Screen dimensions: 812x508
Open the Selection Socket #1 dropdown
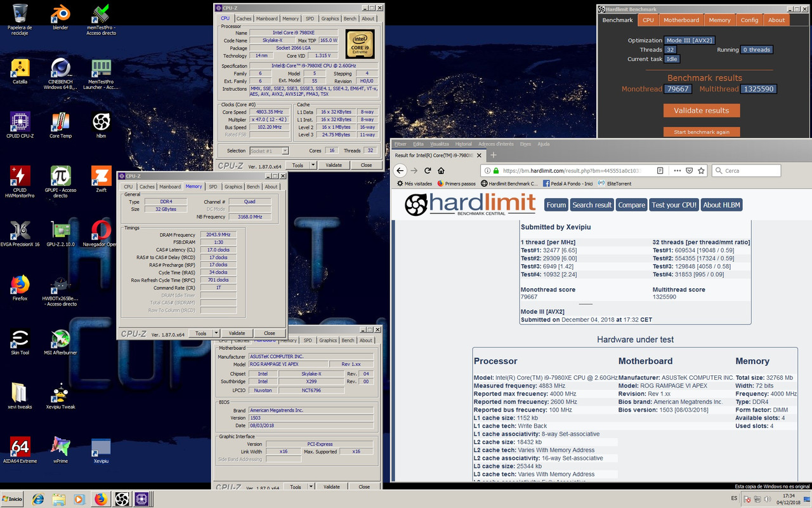269,150
